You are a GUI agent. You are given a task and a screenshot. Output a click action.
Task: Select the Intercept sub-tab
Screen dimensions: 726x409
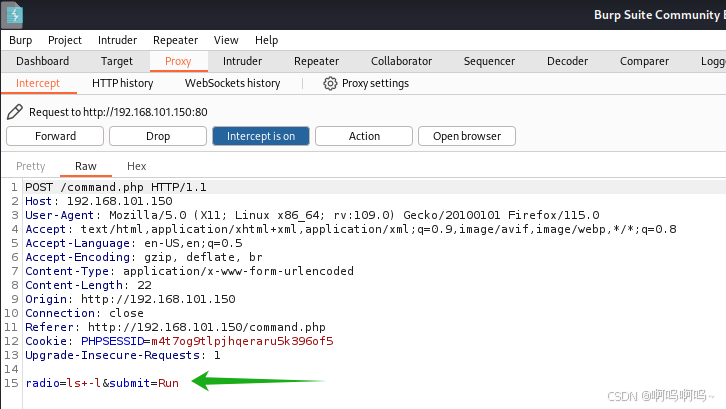(38, 83)
